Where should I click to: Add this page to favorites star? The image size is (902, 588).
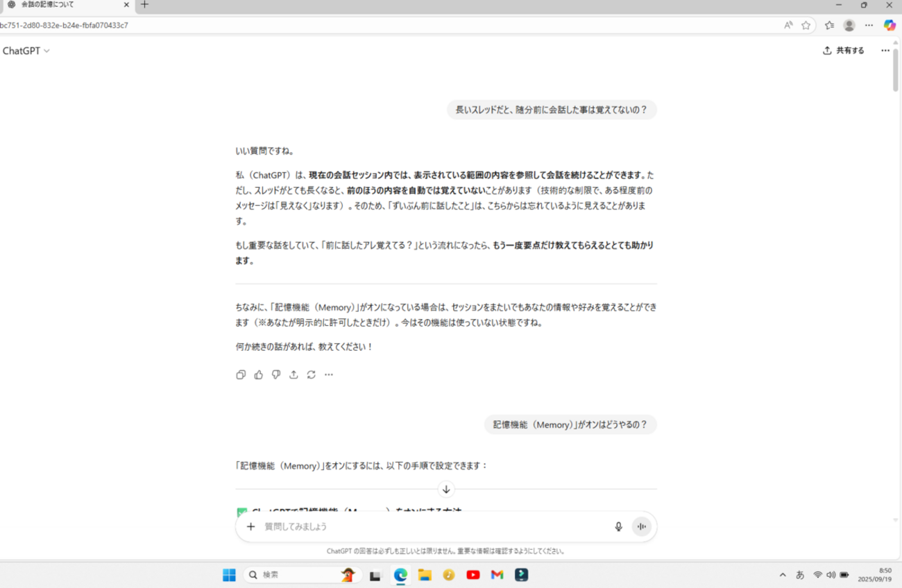pos(806,25)
